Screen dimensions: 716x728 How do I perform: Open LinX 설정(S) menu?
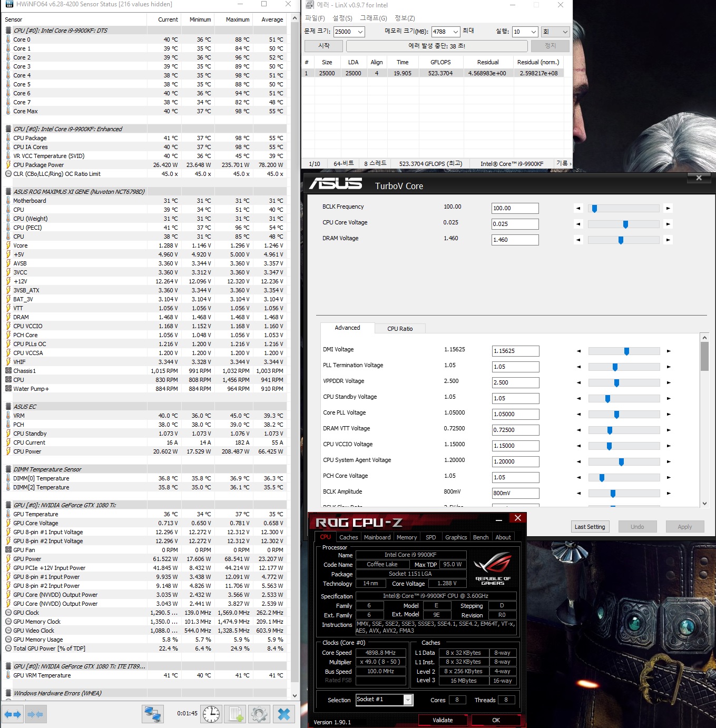[342, 18]
